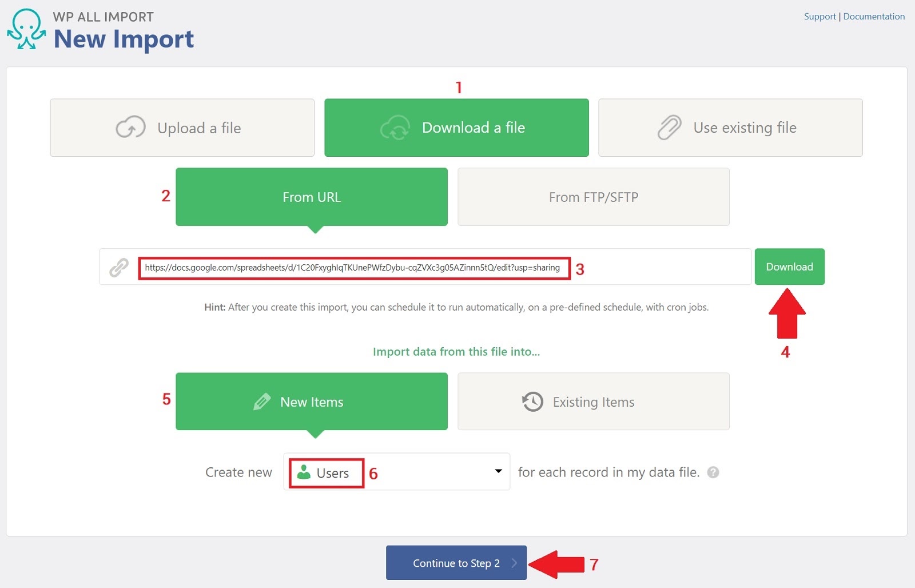Click the chain link icon beside URL field
The image size is (915, 588).
click(119, 267)
